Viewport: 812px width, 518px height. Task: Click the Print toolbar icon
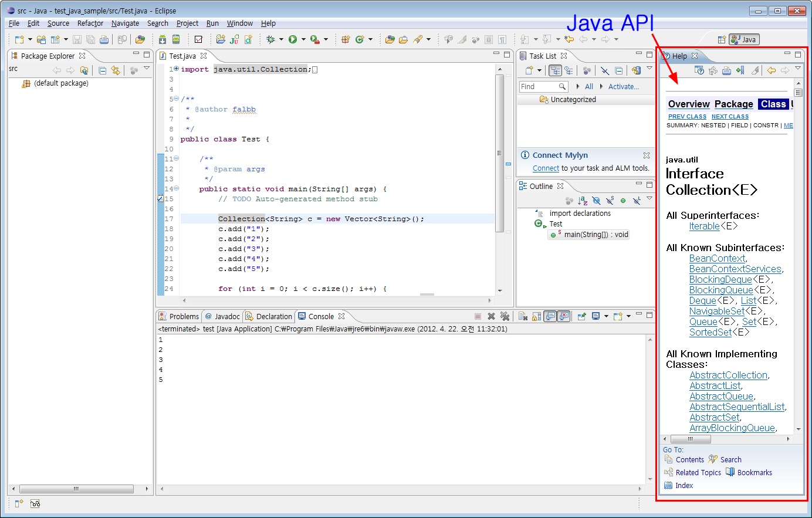click(104, 39)
